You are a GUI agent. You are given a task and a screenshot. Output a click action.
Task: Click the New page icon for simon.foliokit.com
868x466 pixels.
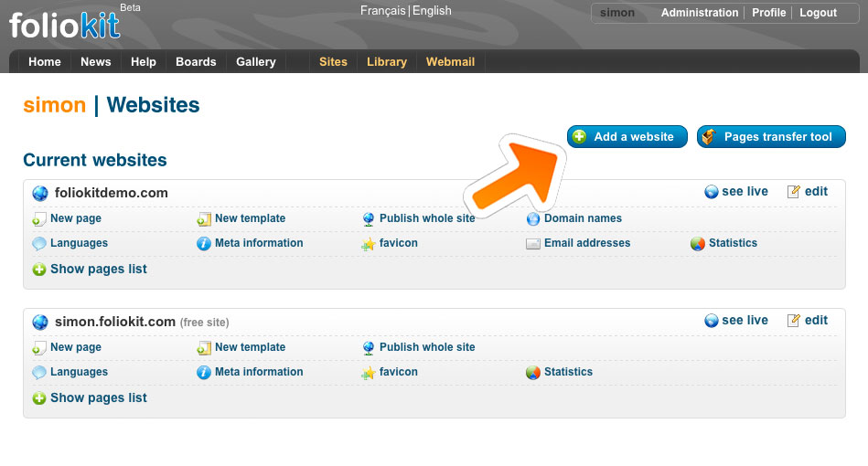pos(38,348)
